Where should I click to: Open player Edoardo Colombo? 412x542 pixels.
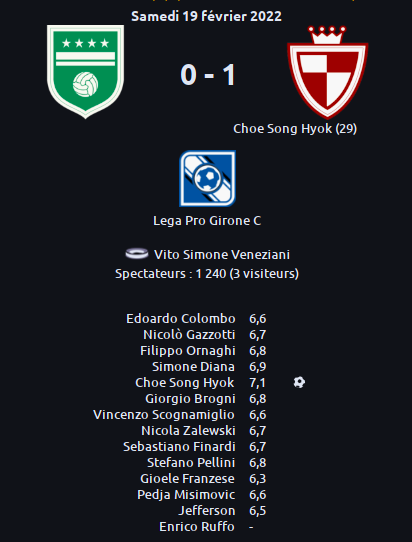point(181,319)
